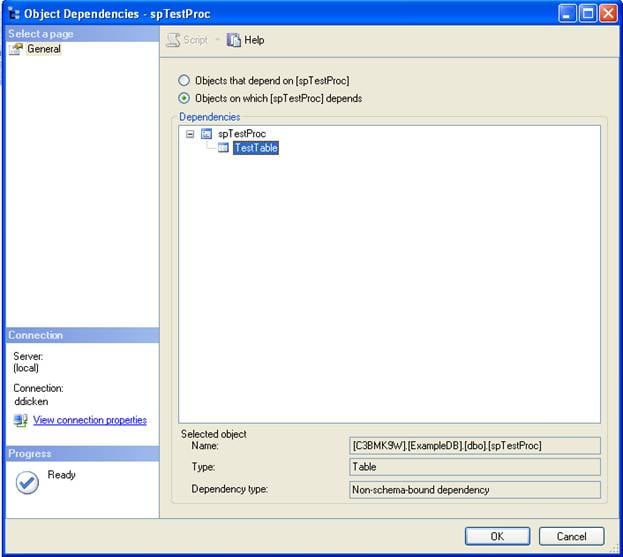This screenshot has width=623, height=557.
Task: Click the Dependency type field
Action: (475, 490)
